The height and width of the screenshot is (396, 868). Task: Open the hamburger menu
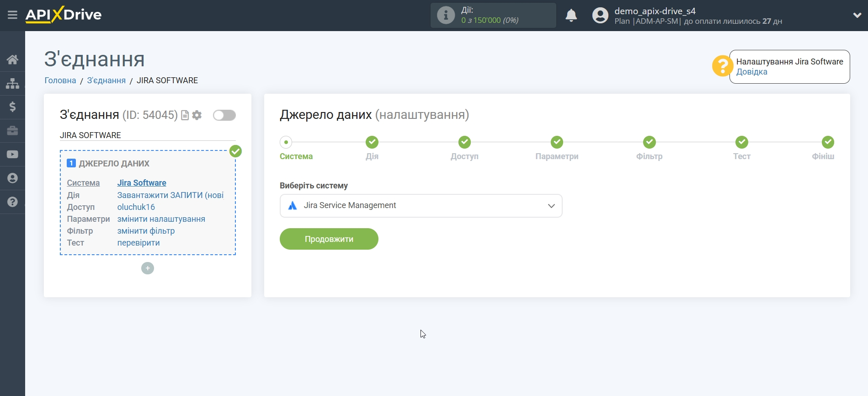[x=12, y=15]
